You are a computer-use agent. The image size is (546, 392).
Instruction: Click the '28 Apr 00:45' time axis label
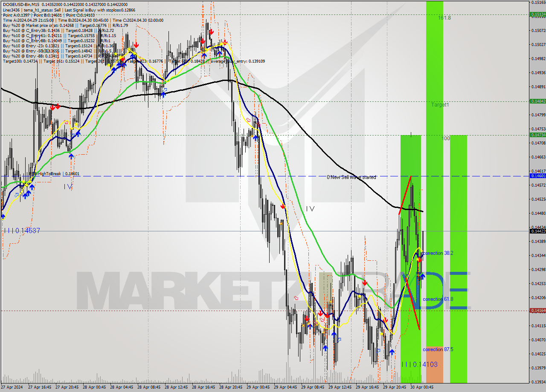pyautogui.click(x=94, y=387)
